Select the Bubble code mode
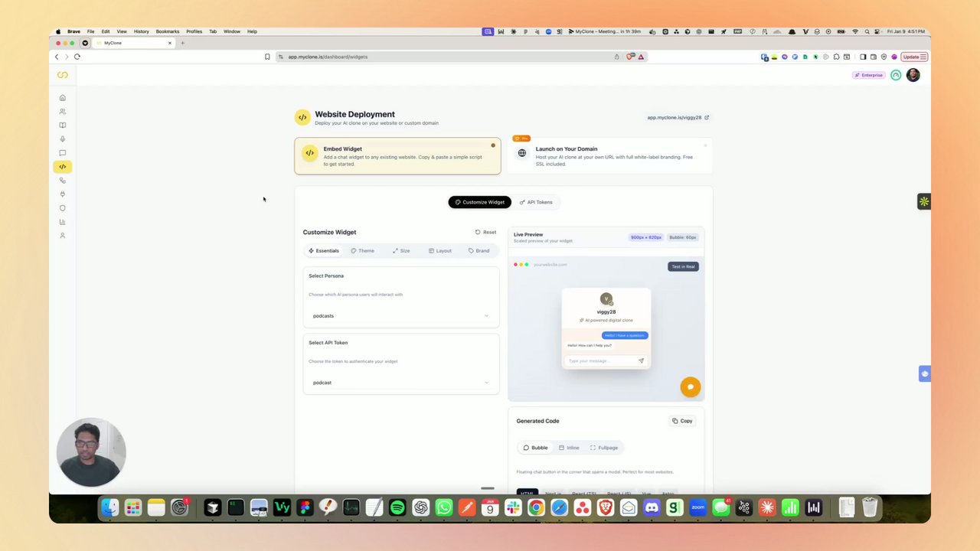 (535, 448)
